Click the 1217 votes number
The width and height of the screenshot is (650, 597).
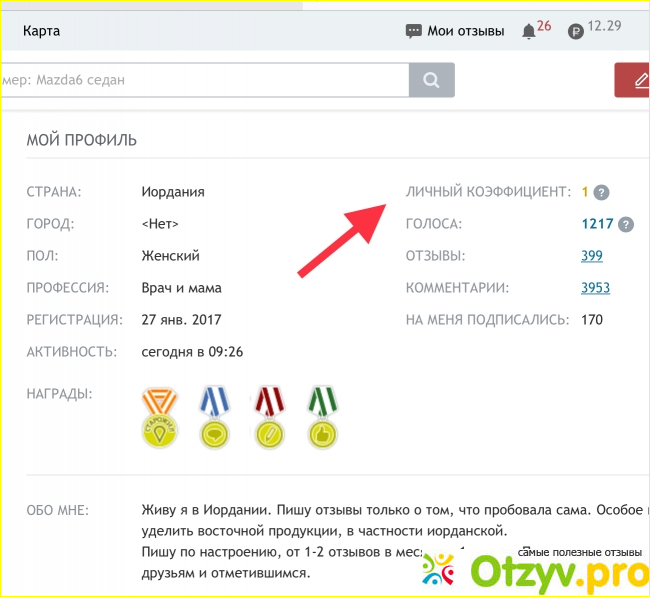(597, 224)
